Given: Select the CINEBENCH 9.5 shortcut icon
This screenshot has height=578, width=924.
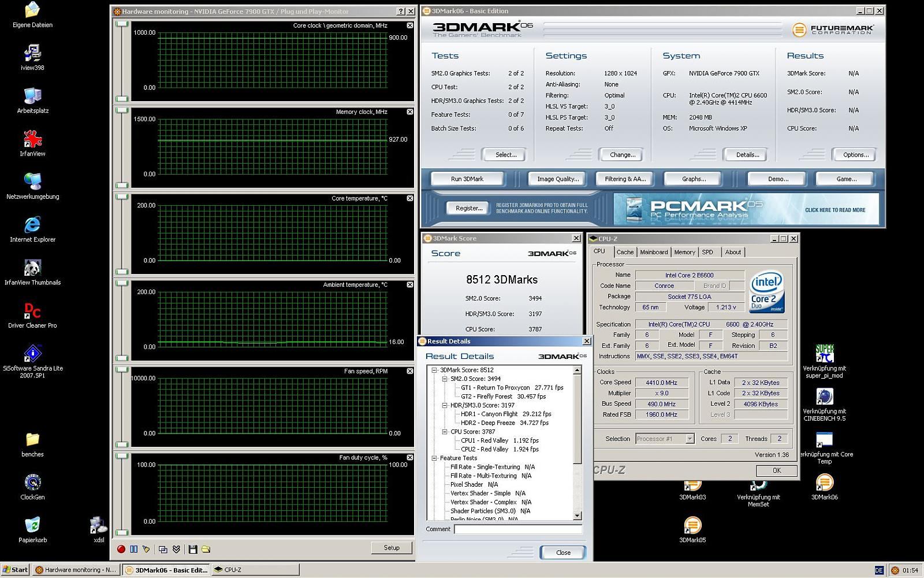Looking at the screenshot, I should tap(824, 405).
